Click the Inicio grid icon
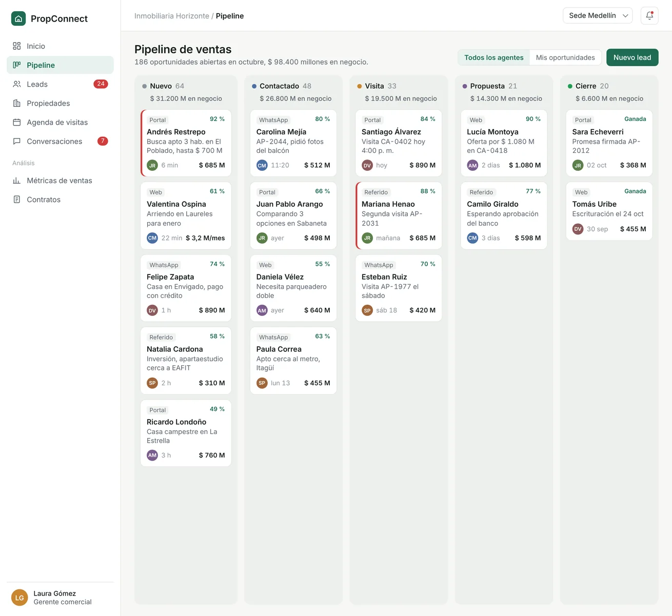The width and height of the screenshot is (672, 616). click(17, 46)
